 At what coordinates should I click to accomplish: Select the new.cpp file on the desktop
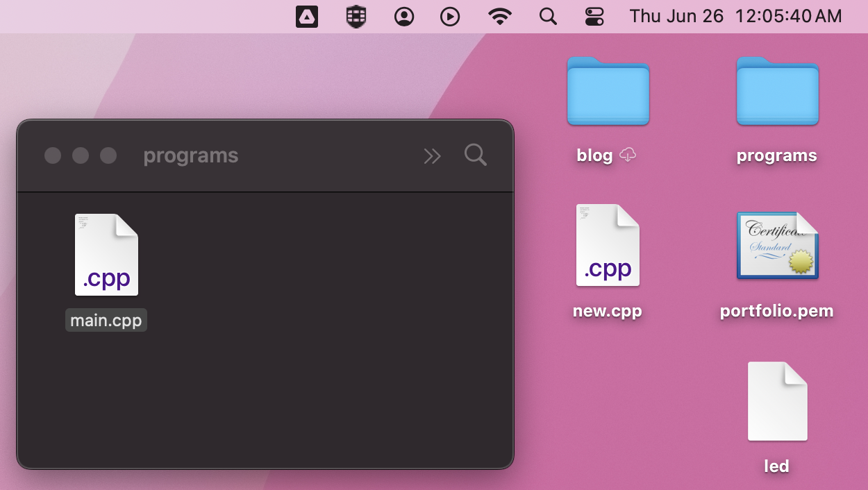[608, 245]
